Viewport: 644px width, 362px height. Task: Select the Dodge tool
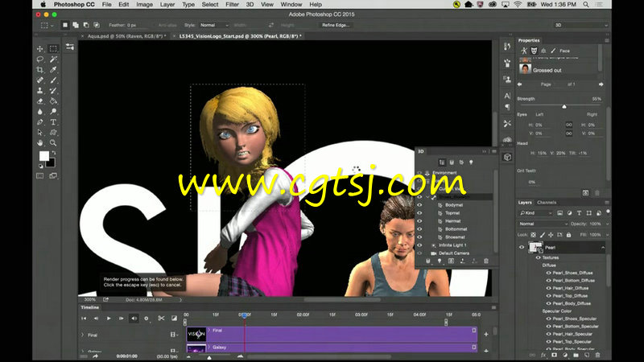click(x=53, y=112)
